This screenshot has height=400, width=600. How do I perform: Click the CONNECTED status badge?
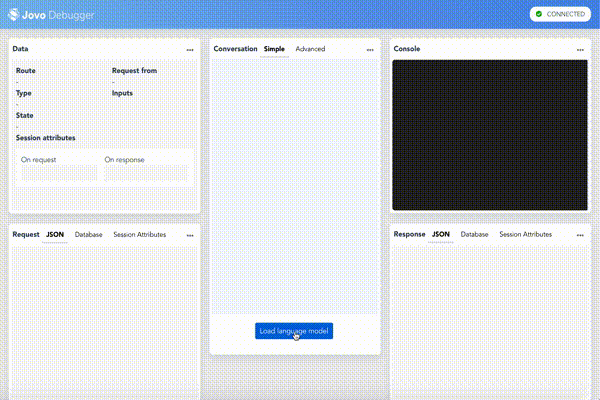point(560,14)
